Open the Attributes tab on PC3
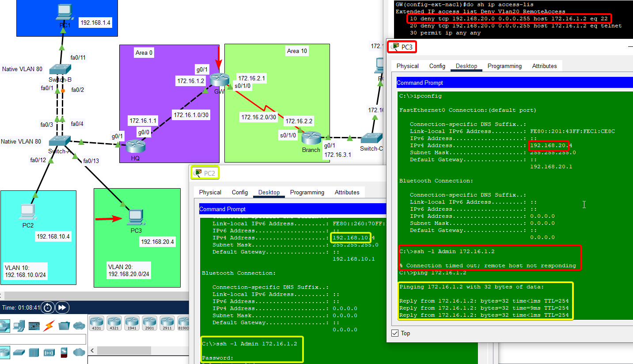 pyautogui.click(x=545, y=66)
